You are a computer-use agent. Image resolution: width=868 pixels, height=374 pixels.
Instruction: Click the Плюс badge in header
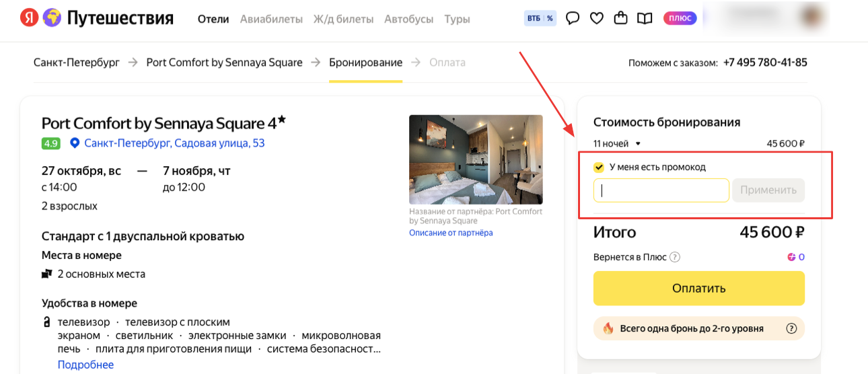pyautogui.click(x=680, y=18)
